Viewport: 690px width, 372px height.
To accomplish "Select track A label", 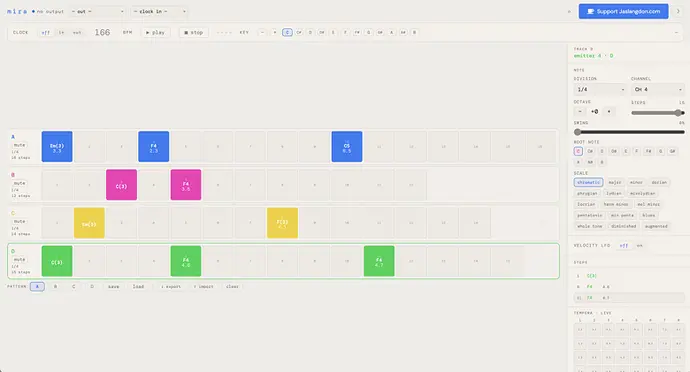I will coord(13,137).
